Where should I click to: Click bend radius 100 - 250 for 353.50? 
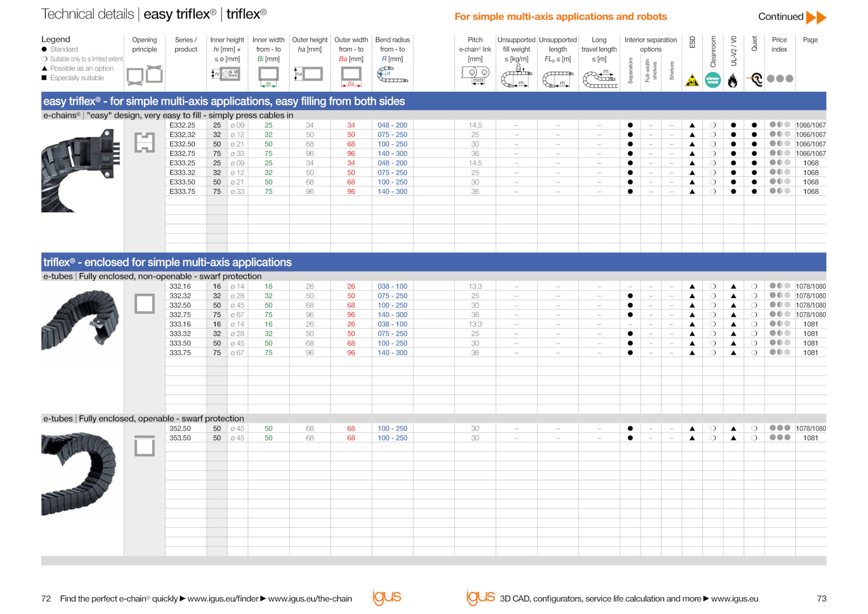click(x=392, y=438)
